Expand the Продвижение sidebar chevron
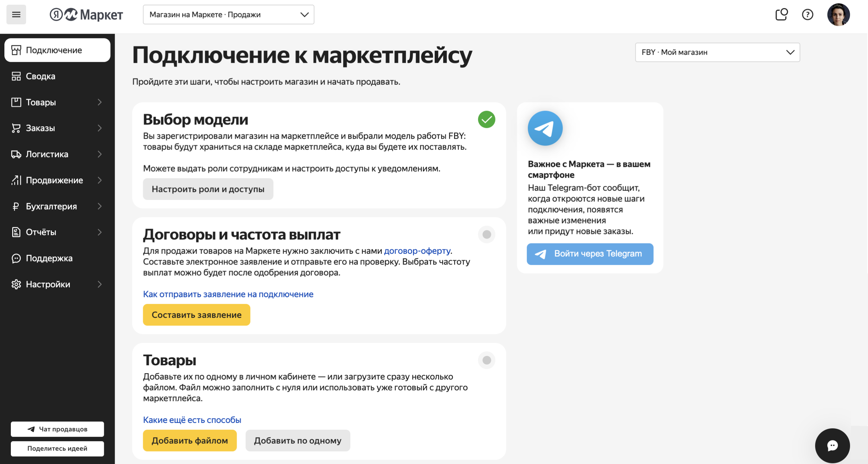Screen dimensions: 868x464 [100, 180]
